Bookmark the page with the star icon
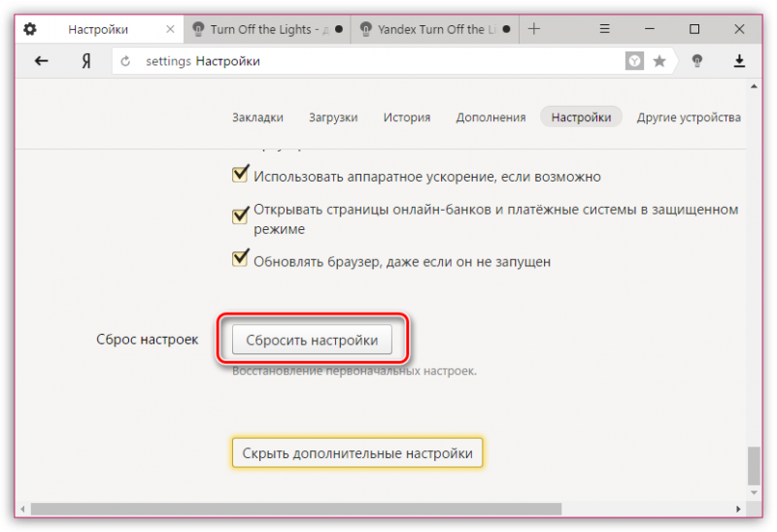777x532 pixels. click(x=659, y=61)
